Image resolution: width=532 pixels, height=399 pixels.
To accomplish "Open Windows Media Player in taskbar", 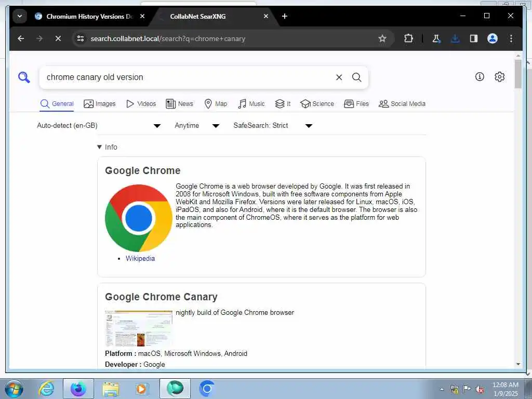I will pos(141,389).
